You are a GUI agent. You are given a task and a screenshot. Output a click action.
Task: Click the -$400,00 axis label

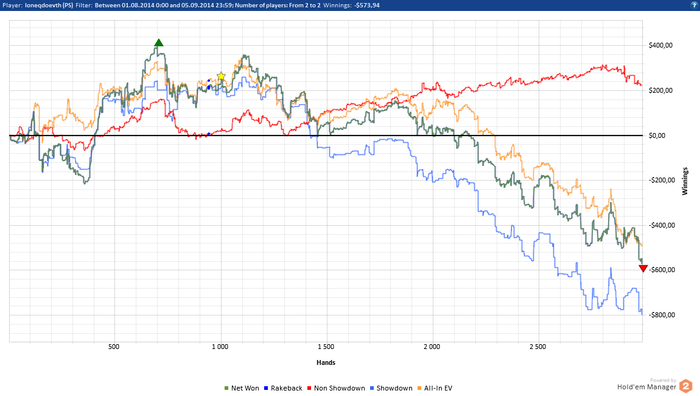coord(662,225)
